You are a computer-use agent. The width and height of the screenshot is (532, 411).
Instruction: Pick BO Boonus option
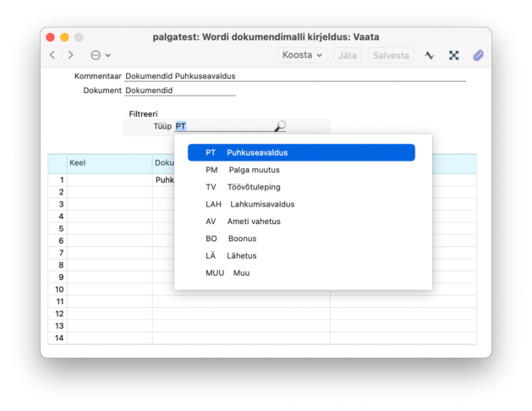click(301, 238)
